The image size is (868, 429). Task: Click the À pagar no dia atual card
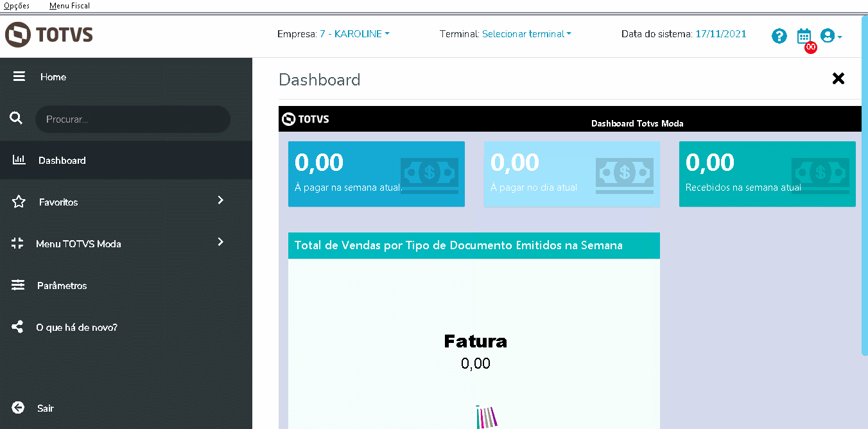point(572,174)
